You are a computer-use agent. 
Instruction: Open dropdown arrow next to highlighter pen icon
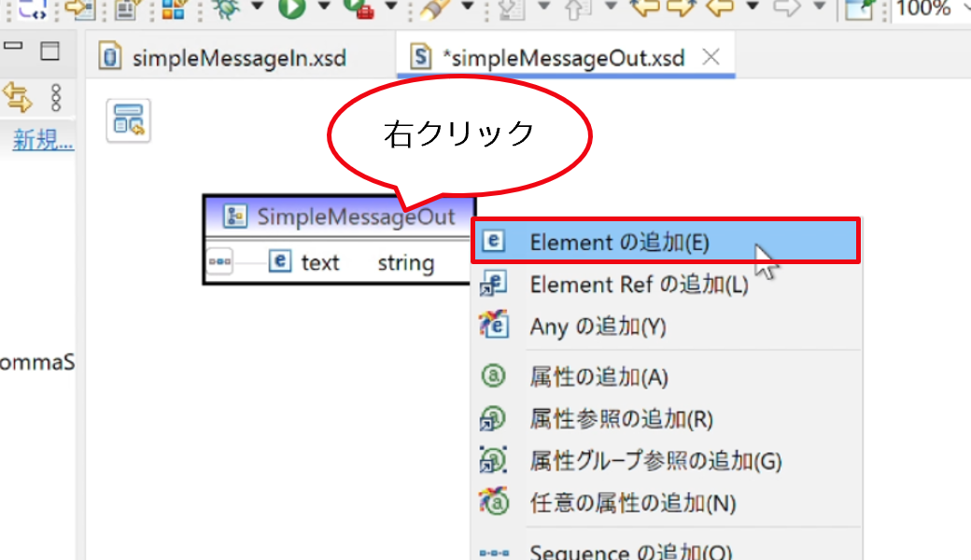[x=468, y=7]
